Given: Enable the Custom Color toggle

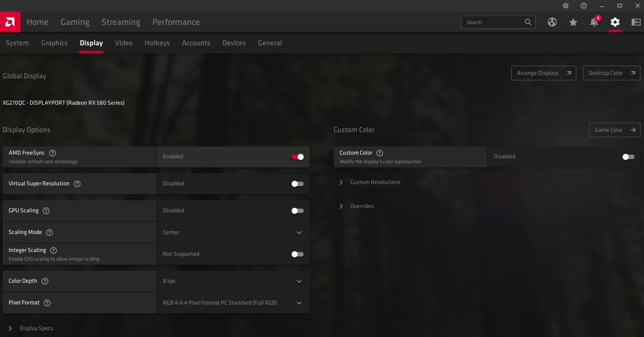Looking at the screenshot, I should 629,157.
